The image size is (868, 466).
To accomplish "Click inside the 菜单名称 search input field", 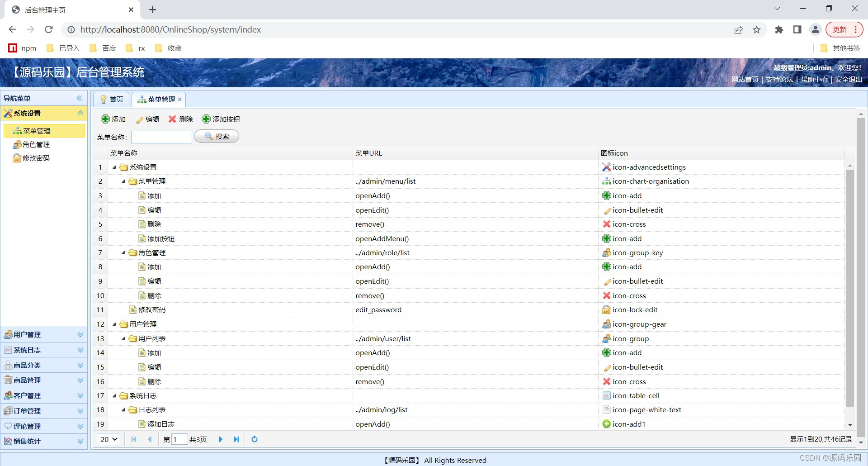I will pos(161,136).
